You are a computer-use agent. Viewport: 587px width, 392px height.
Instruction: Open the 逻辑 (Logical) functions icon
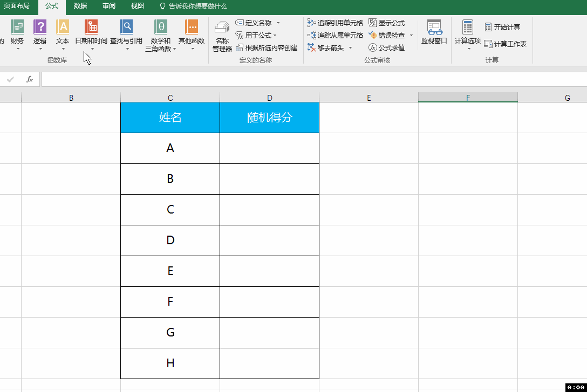point(40,27)
